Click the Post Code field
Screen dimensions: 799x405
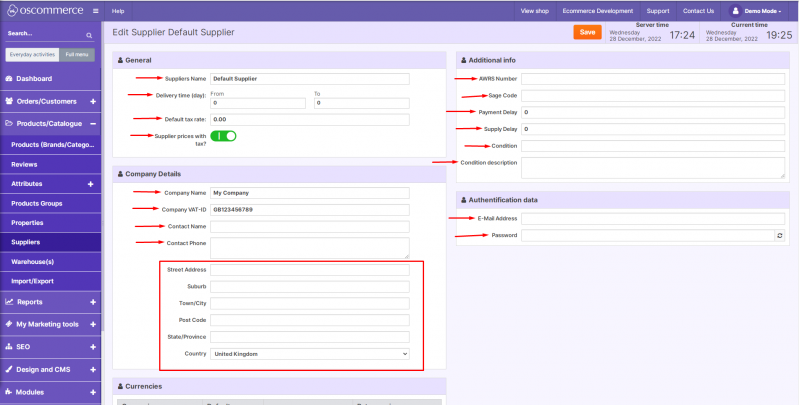pyautogui.click(x=310, y=320)
